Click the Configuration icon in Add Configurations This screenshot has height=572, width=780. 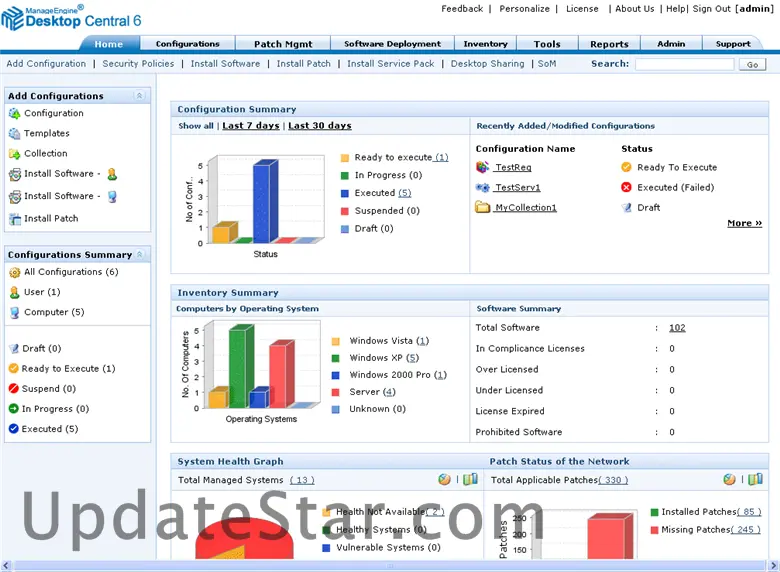tap(14, 113)
